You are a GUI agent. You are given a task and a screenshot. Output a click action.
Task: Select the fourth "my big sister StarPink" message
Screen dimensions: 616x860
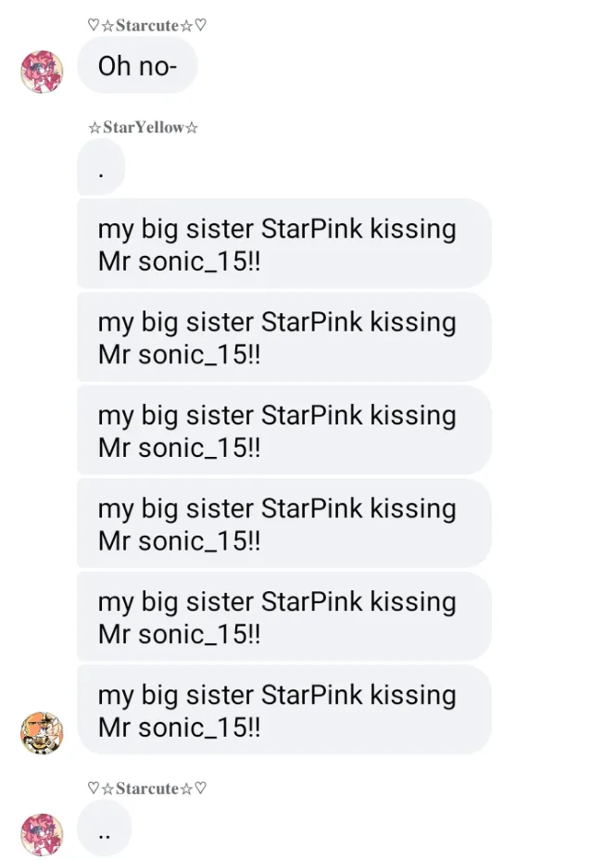(x=283, y=524)
